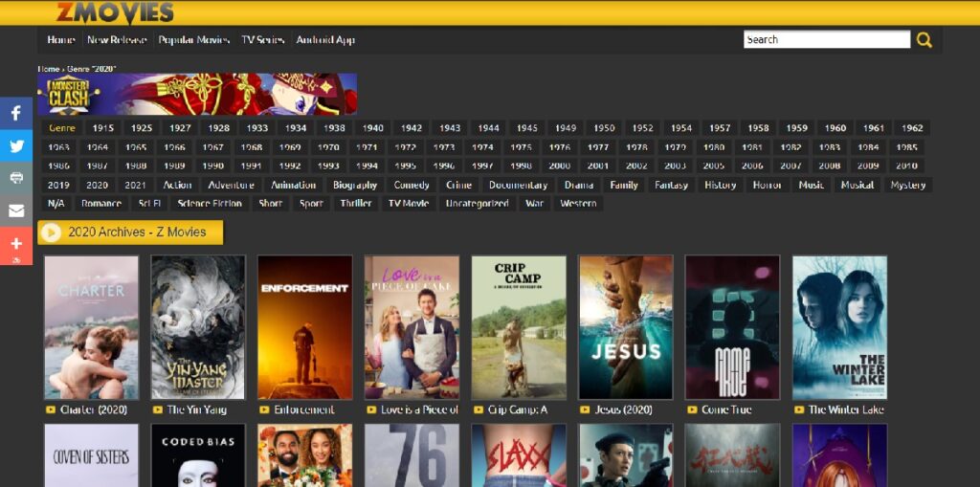
Task: Open The Winter Lake poster
Action: [x=839, y=327]
